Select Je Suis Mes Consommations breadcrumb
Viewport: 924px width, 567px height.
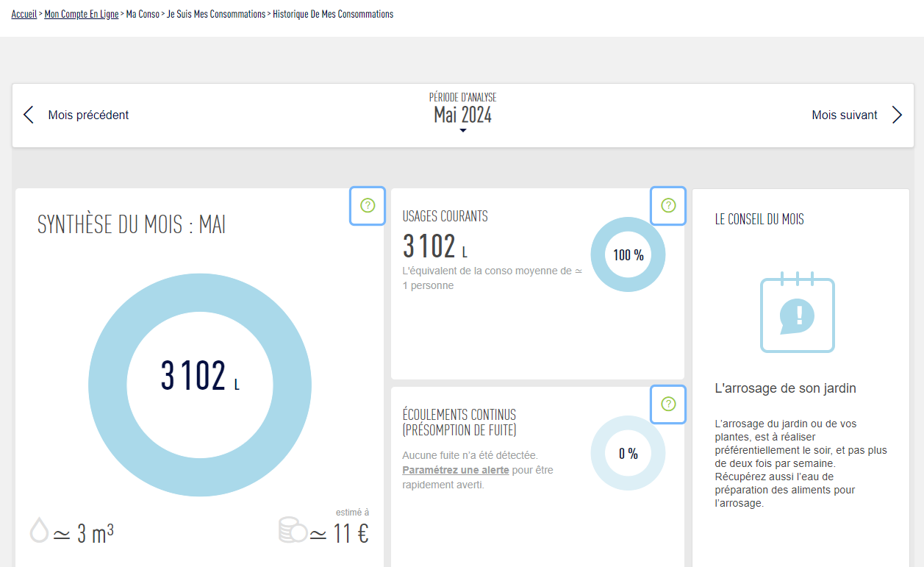coord(216,14)
